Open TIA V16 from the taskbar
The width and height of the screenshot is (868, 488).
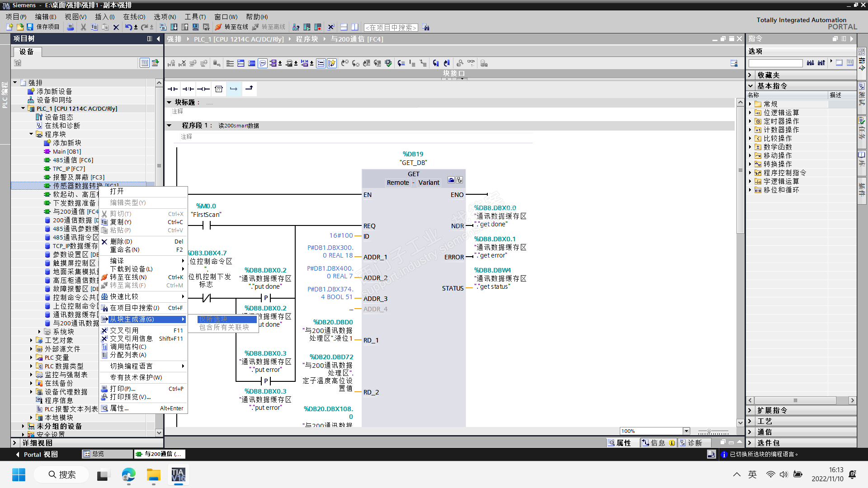tap(178, 475)
